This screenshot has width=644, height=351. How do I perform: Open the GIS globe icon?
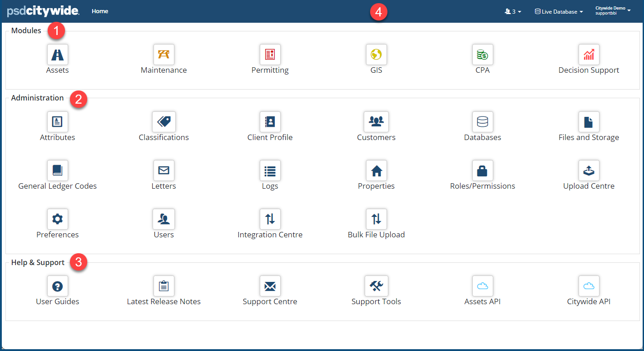pos(376,55)
